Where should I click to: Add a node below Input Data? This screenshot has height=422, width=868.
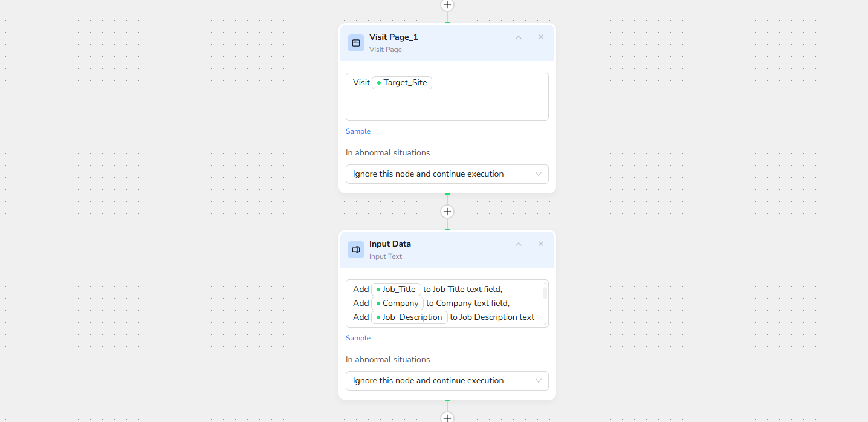point(447,417)
